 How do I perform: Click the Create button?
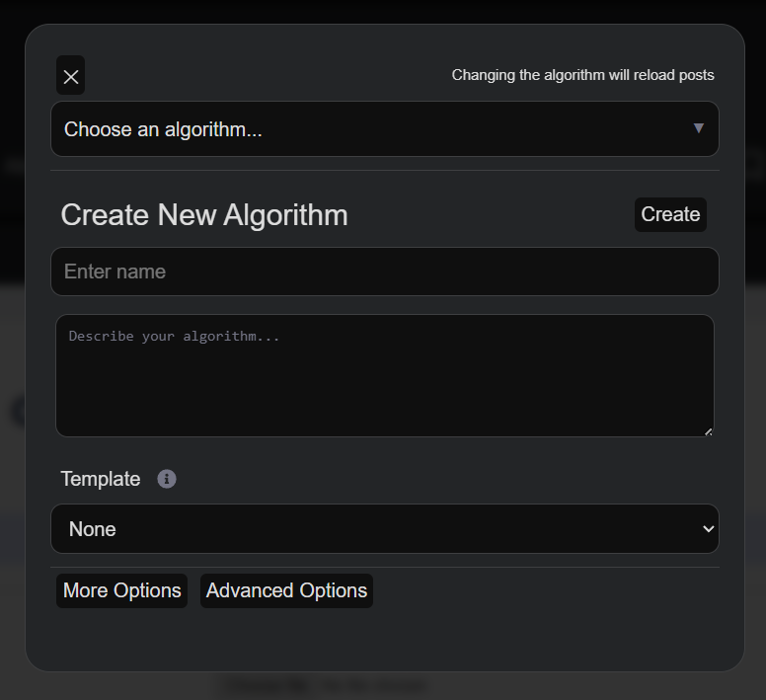[670, 214]
